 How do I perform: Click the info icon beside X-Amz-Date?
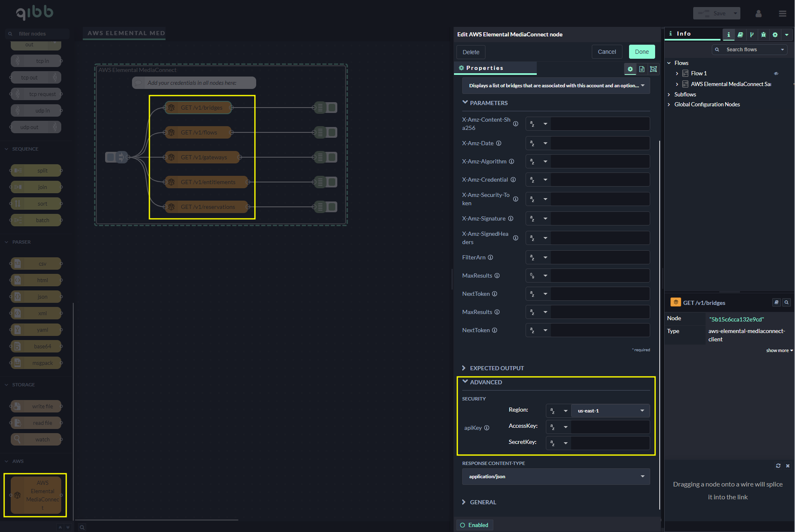(499, 143)
